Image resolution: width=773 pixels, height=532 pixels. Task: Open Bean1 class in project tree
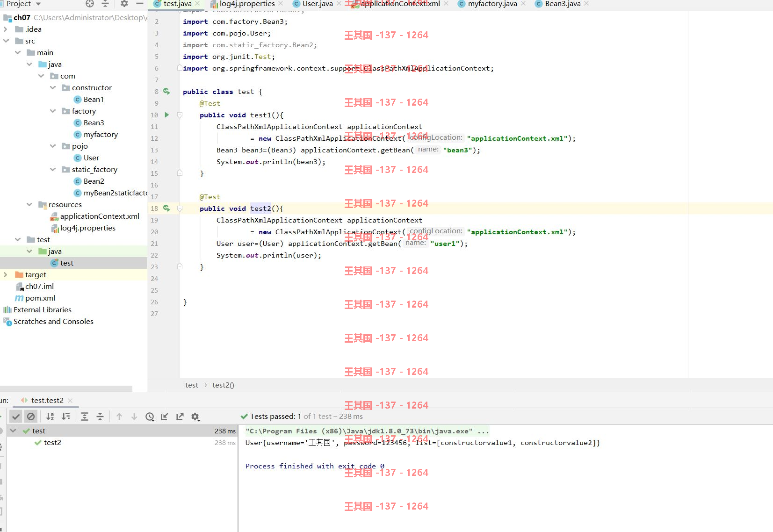click(94, 99)
